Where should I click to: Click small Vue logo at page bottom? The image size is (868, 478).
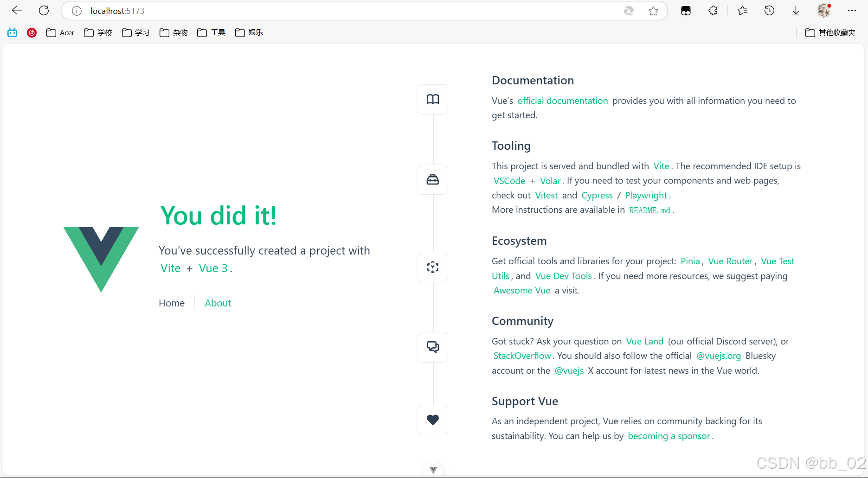pyautogui.click(x=433, y=470)
